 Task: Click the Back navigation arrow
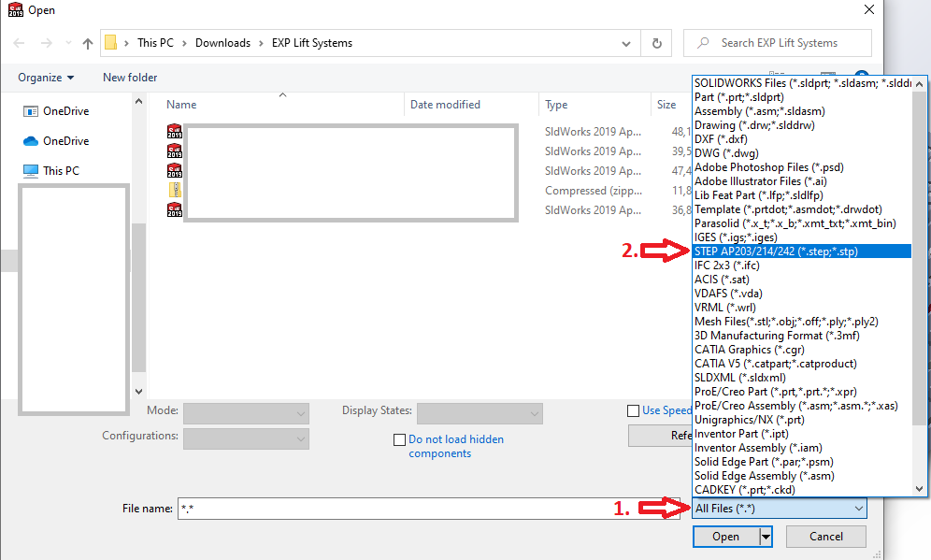click(x=20, y=43)
